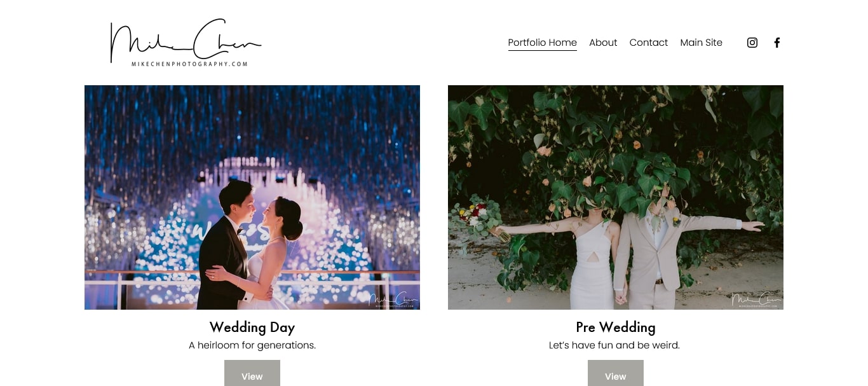Go to the Portfolio Home tab
The height and width of the screenshot is (386, 868).
pyautogui.click(x=543, y=43)
